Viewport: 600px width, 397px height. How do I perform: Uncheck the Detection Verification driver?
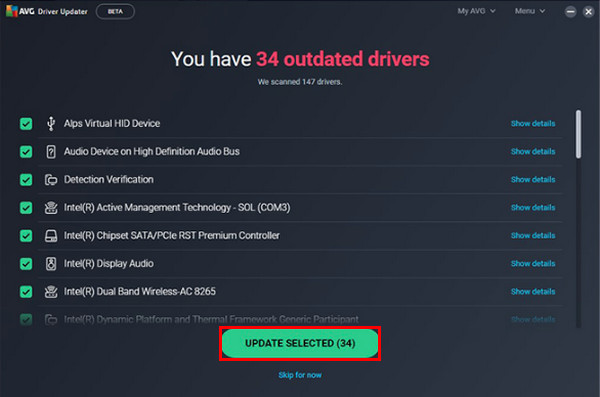coord(26,180)
